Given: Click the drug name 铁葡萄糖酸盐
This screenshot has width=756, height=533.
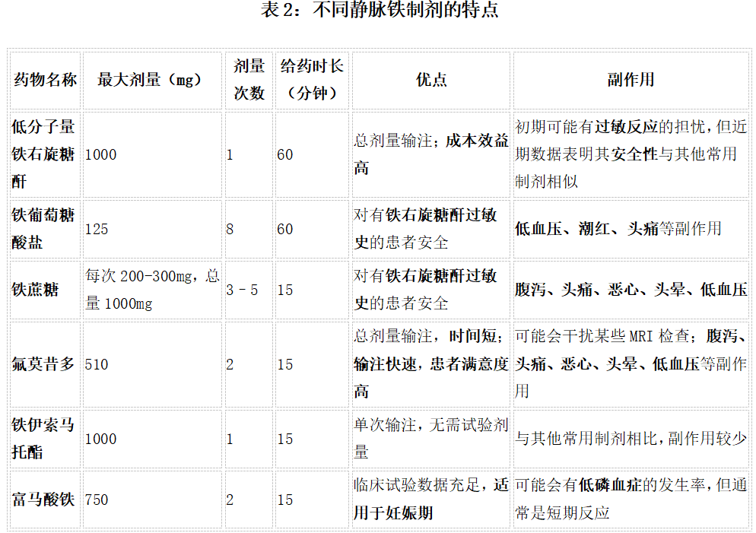Looking at the screenshot, I should pos(44,229).
